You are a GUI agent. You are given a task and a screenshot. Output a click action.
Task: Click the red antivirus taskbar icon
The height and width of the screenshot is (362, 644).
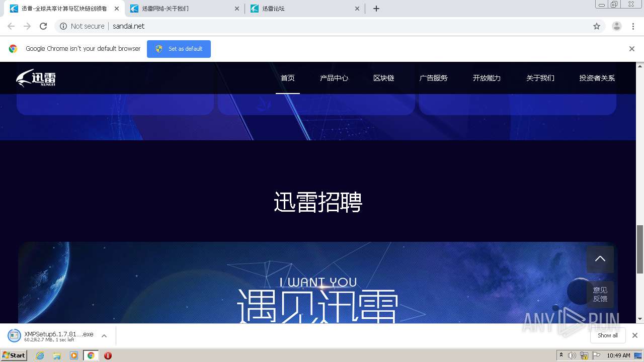coord(108,355)
